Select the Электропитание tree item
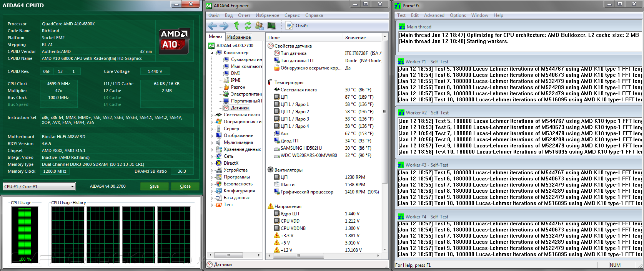Viewport: 644px width, 271px height. click(x=246, y=94)
